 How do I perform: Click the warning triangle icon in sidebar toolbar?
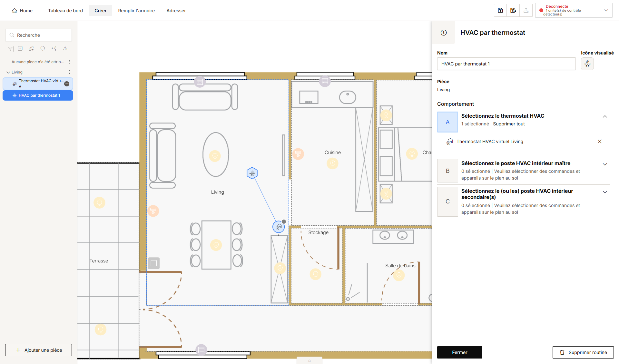[x=65, y=48]
